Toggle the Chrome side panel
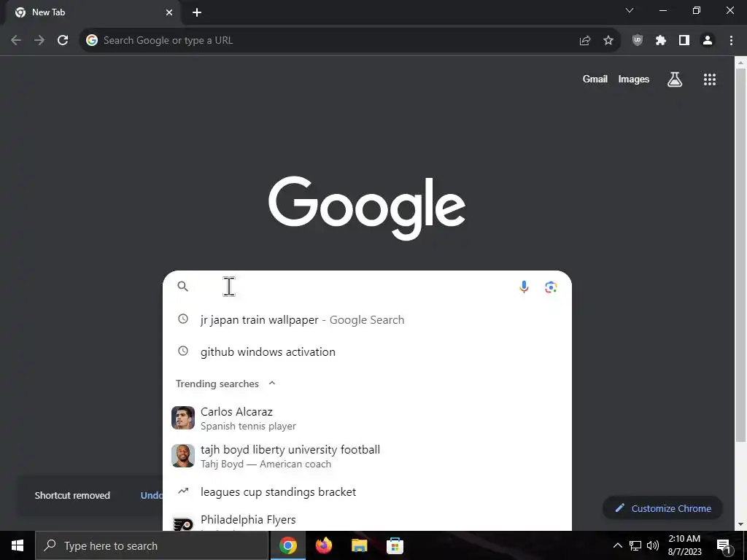The width and height of the screenshot is (747, 560). 684,41
